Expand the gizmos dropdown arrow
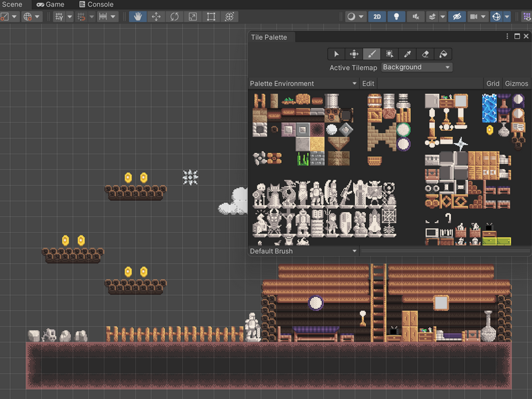The height and width of the screenshot is (399, 532). click(507, 17)
